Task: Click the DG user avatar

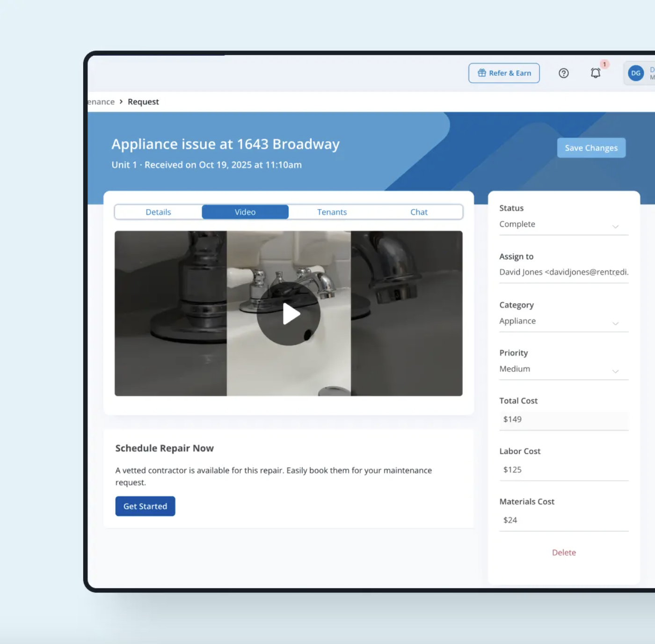Action: point(636,73)
